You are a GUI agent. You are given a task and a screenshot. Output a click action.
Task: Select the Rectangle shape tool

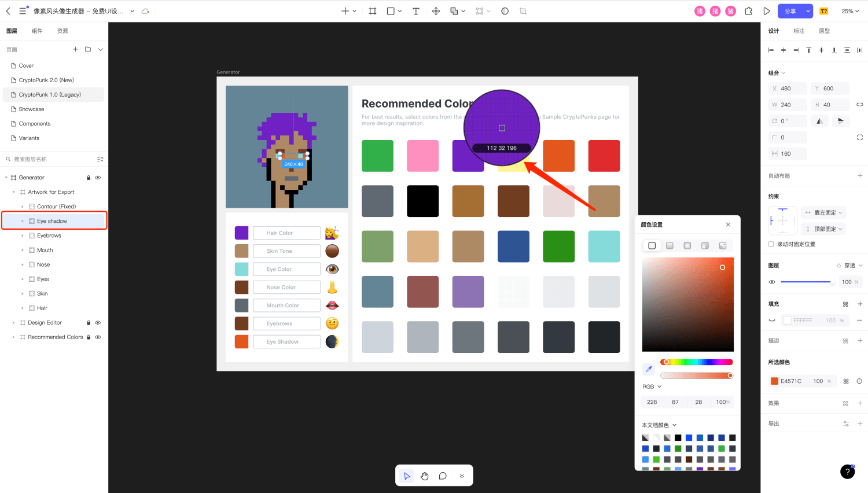click(391, 11)
